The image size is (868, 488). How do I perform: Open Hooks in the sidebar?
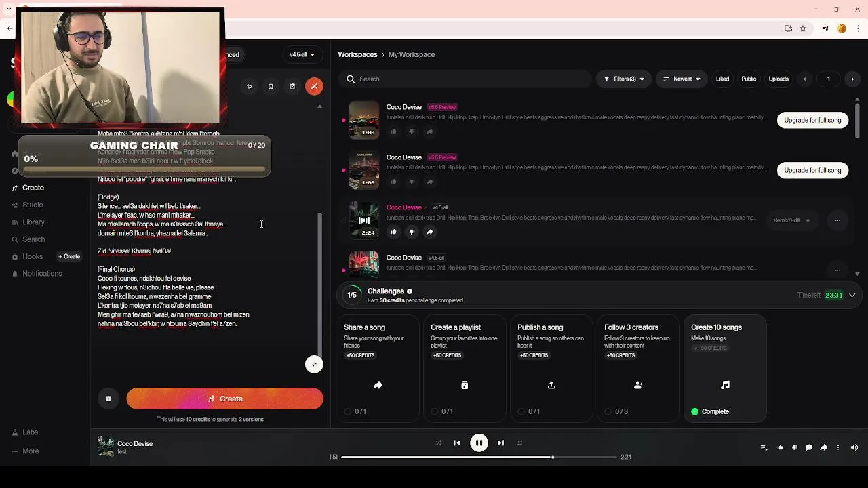point(33,256)
